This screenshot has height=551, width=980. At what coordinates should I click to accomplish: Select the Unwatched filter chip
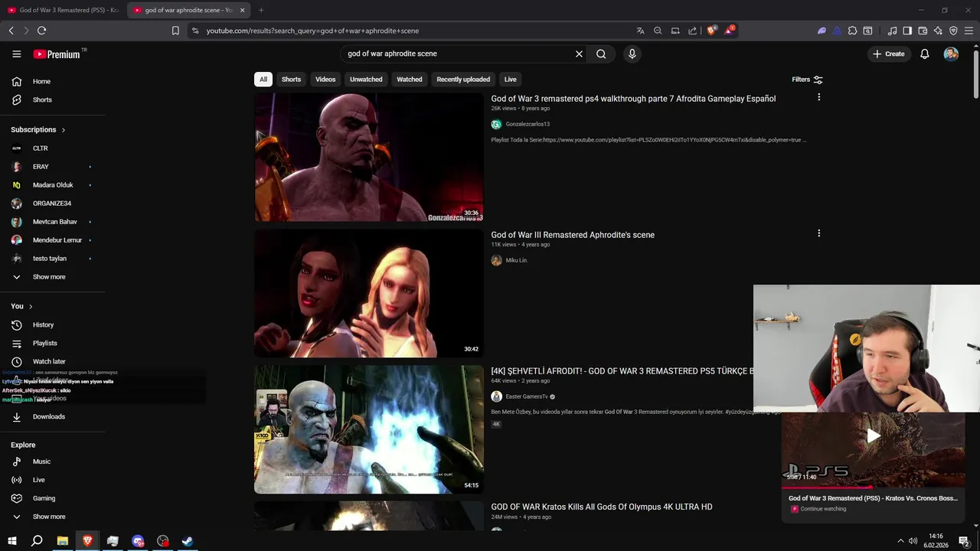pos(366,80)
